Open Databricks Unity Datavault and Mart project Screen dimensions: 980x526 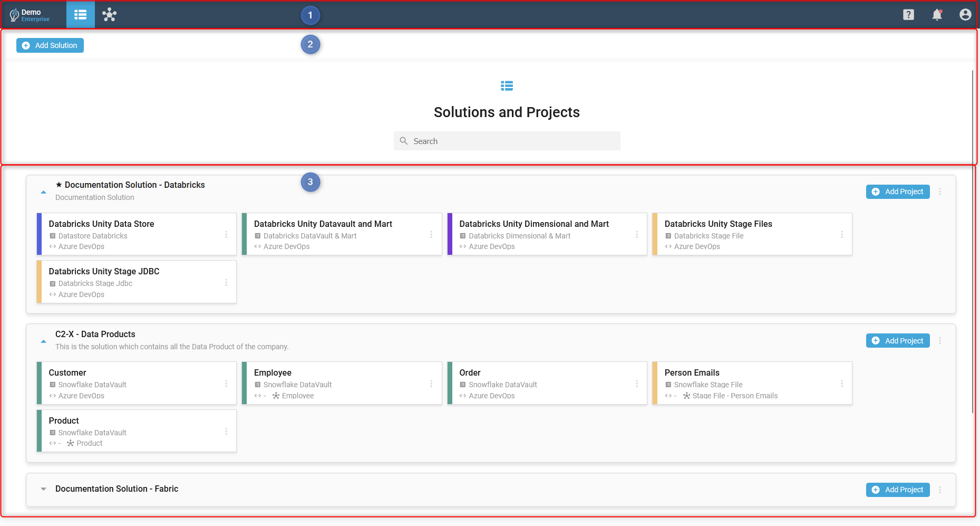click(x=342, y=234)
